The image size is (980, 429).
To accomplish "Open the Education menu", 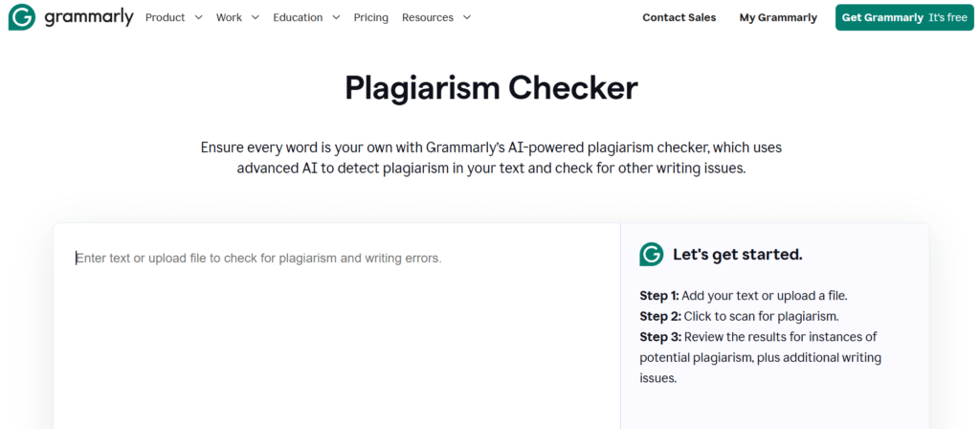I will (299, 17).
